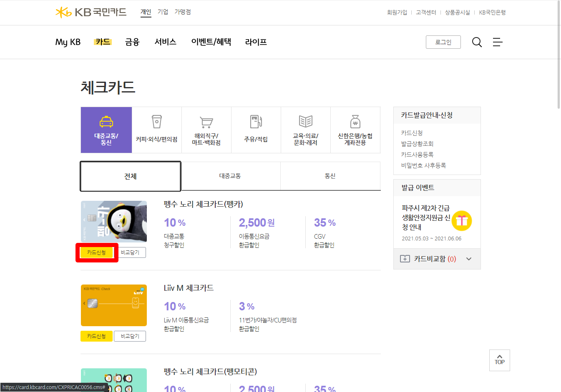Select the 커피·외식/편의점 cup category
Screen dimensions: 561x392
click(x=157, y=130)
